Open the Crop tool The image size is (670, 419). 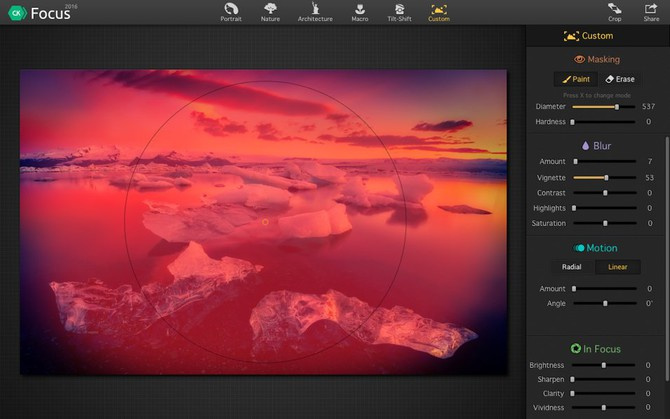click(614, 12)
